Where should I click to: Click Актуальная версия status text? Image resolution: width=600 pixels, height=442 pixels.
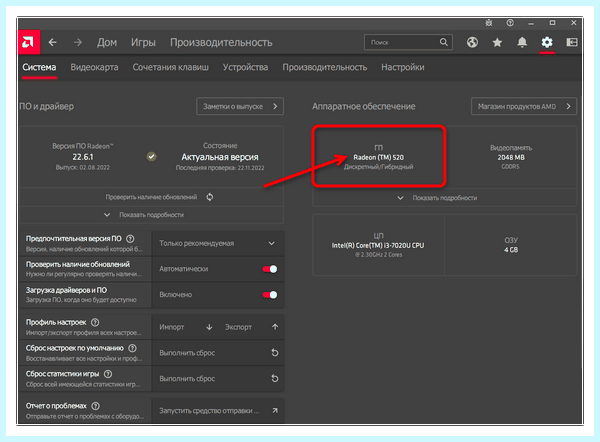tap(220, 157)
